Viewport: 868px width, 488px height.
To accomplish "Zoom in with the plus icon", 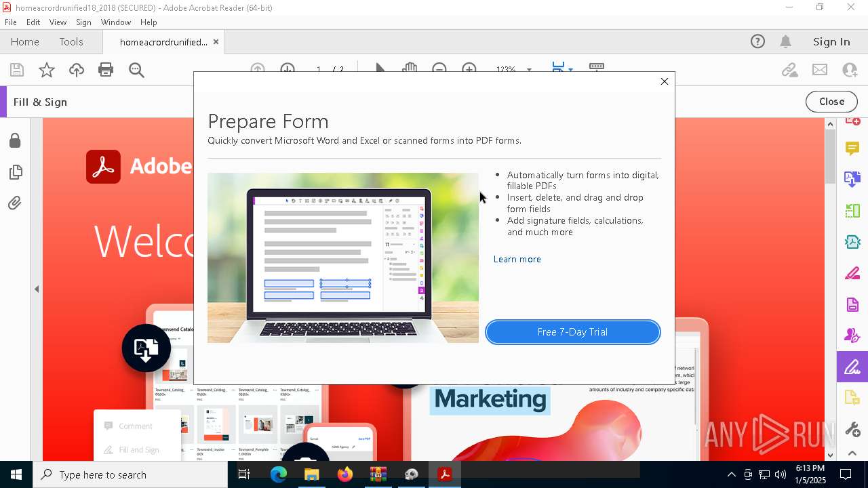I will click(469, 69).
